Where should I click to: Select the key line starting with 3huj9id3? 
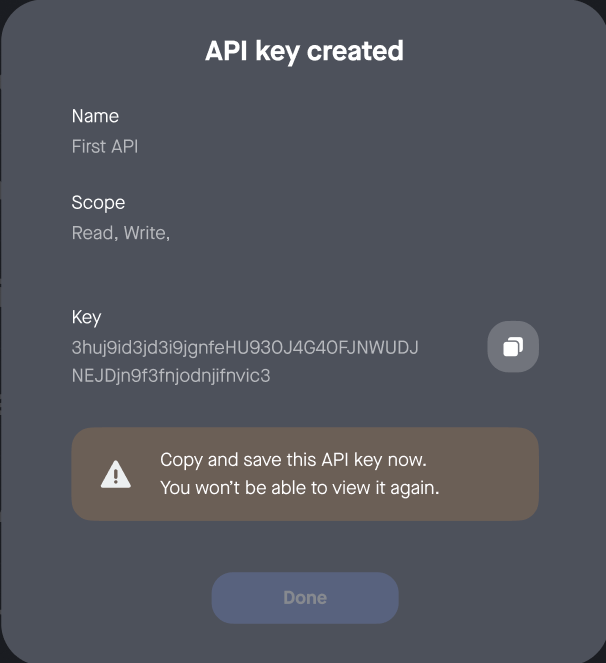tap(245, 348)
